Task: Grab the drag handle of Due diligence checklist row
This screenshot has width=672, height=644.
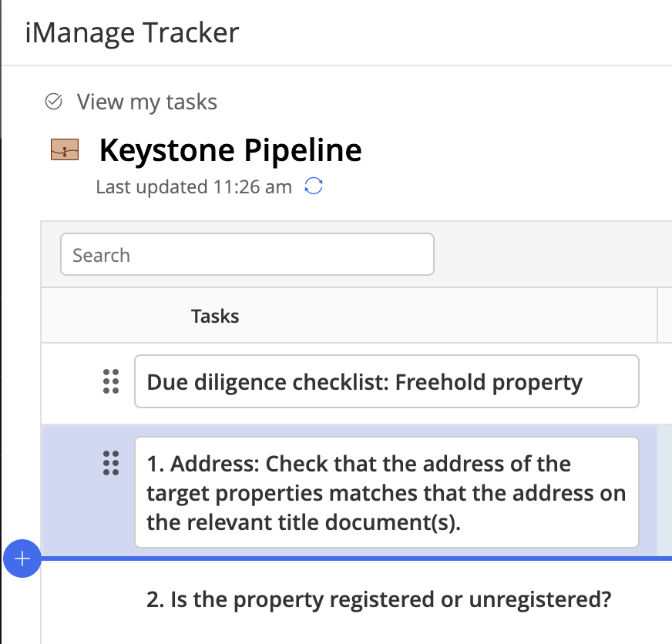Action: click(111, 381)
